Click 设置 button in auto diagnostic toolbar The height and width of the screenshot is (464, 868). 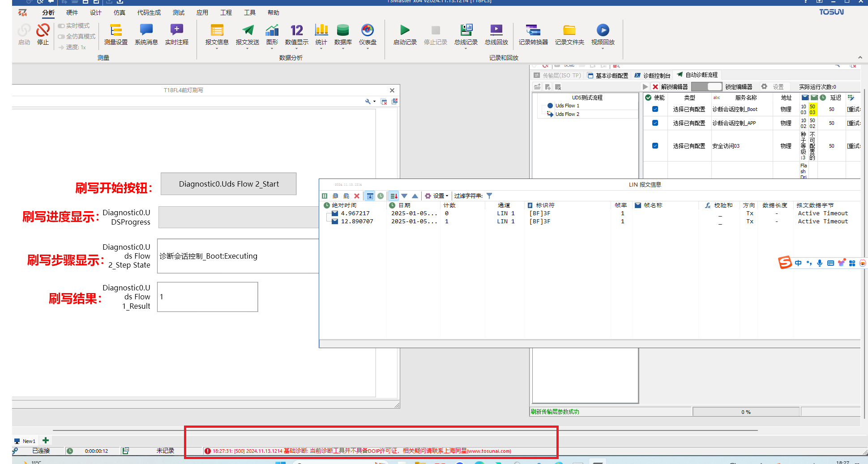click(773, 87)
